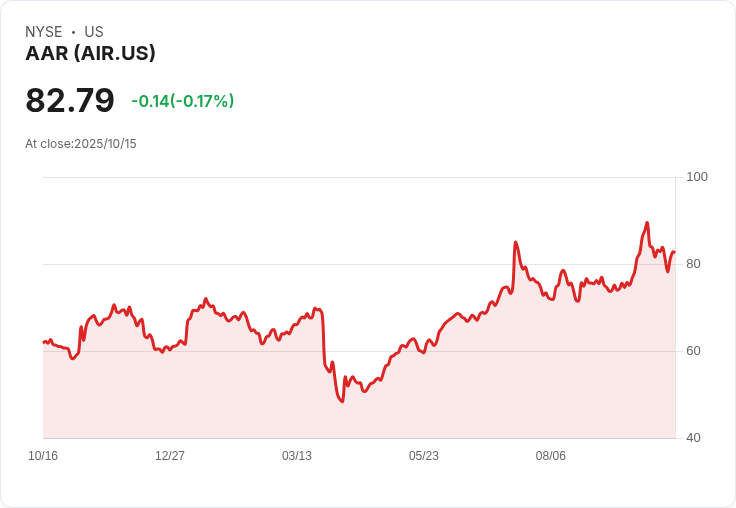
Task: Click the final data point at chart end
Action: pyautogui.click(x=675, y=253)
